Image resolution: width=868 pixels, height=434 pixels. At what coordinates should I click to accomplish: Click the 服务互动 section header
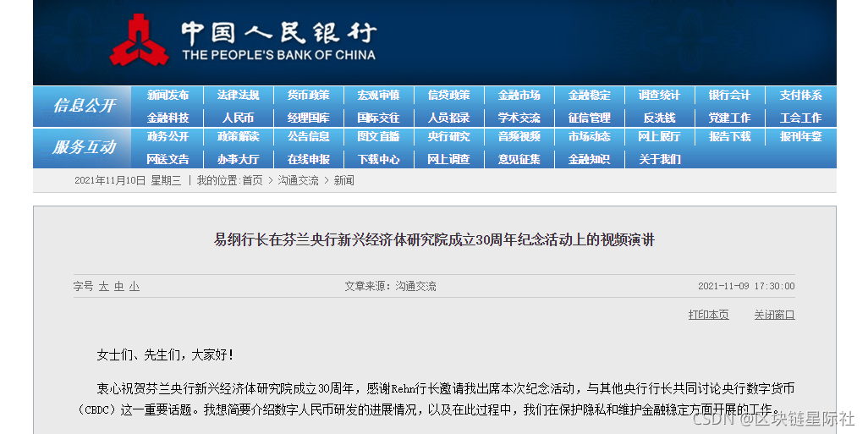84,147
